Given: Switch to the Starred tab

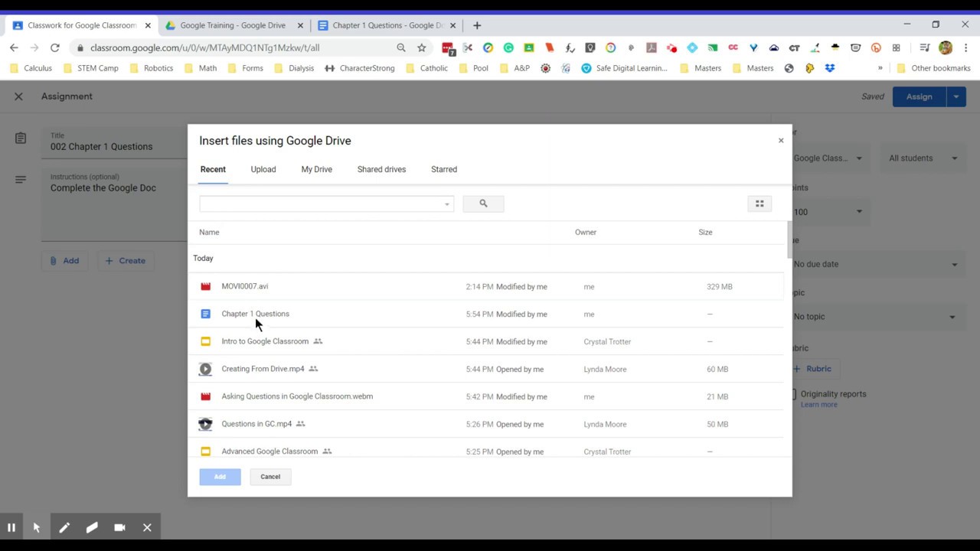Looking at the screenshot, I should (444, 169).
